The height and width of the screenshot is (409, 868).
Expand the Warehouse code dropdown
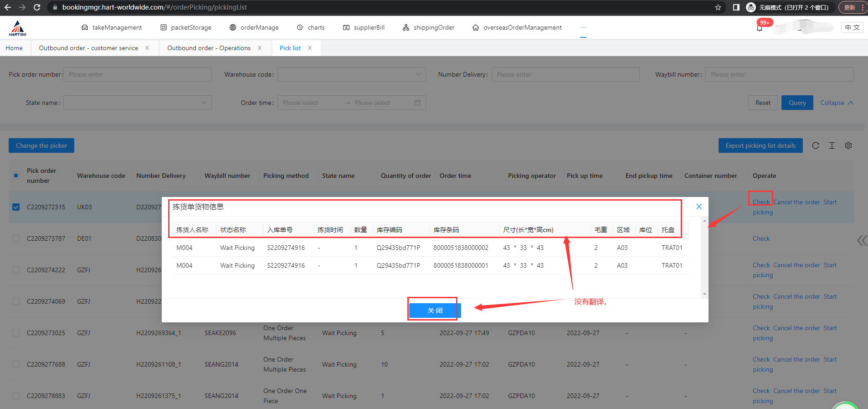click(351, 74)
